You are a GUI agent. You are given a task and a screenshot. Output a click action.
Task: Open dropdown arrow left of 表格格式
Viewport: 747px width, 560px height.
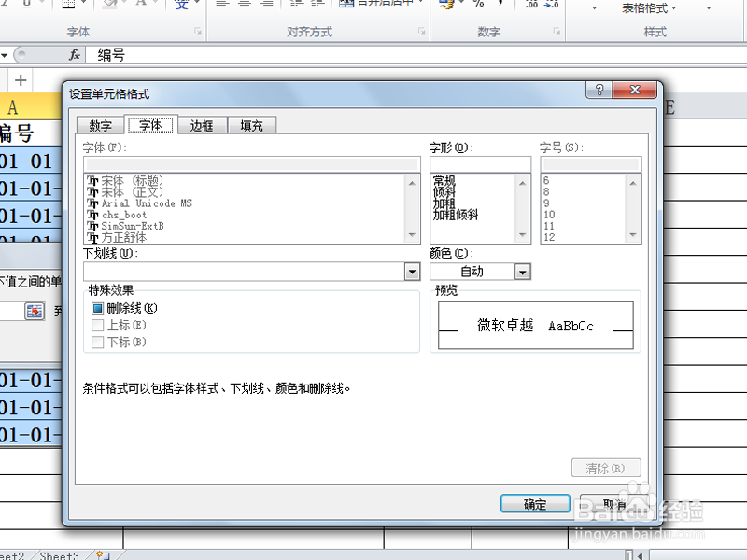coord(594,8)
